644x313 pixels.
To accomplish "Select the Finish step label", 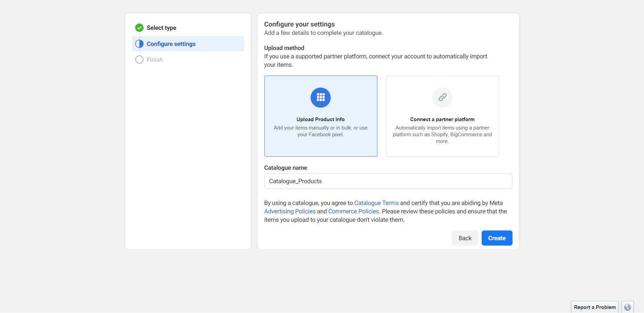I will [155, 60].
